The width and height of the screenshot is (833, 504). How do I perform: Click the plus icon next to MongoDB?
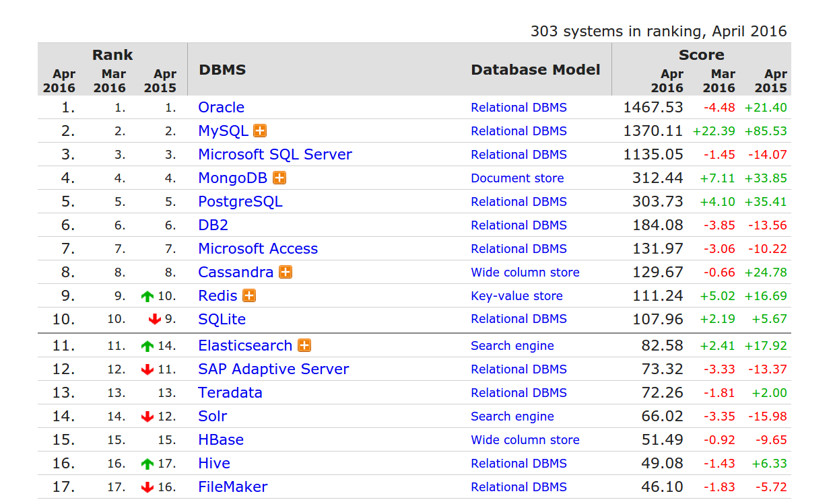(x=279, y=178)
